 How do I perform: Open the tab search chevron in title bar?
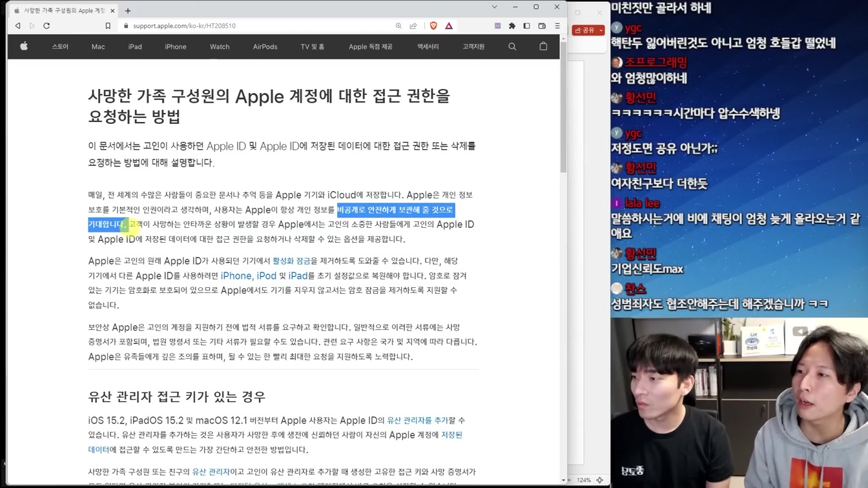click(495, 7)
